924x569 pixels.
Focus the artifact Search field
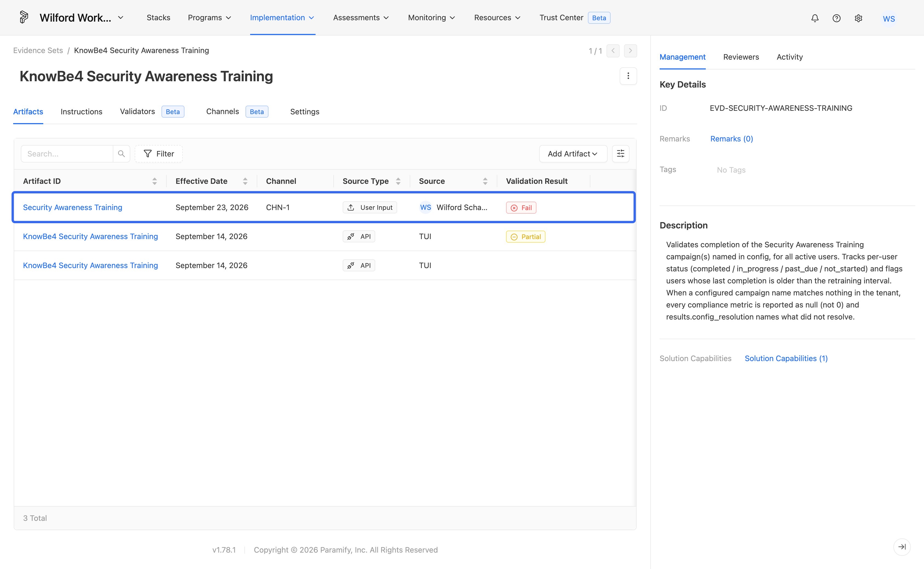point(67,153)
